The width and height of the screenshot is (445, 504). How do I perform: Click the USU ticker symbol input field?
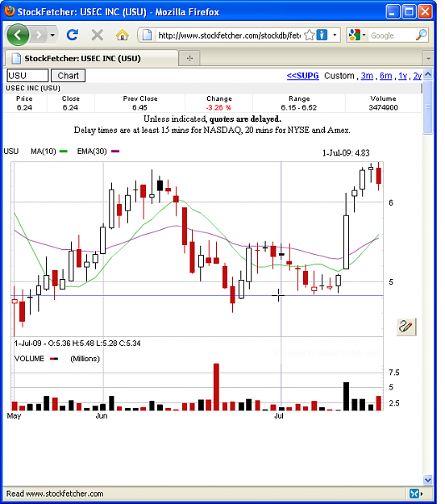pos(27,76)
